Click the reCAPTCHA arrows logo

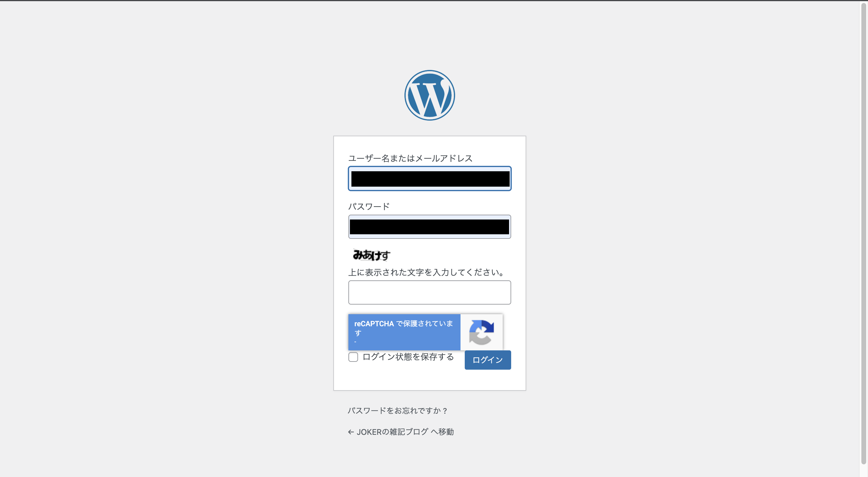coord(481,332)
